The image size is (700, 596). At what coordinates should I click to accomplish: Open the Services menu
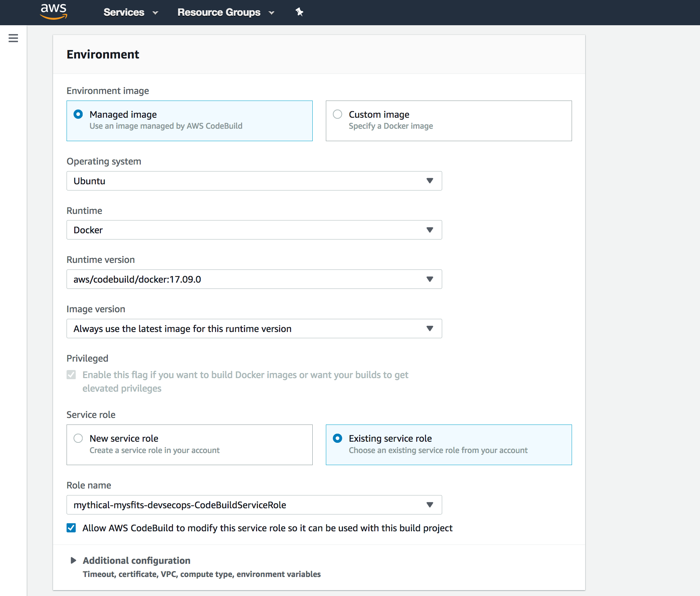(x=131, y=12)
